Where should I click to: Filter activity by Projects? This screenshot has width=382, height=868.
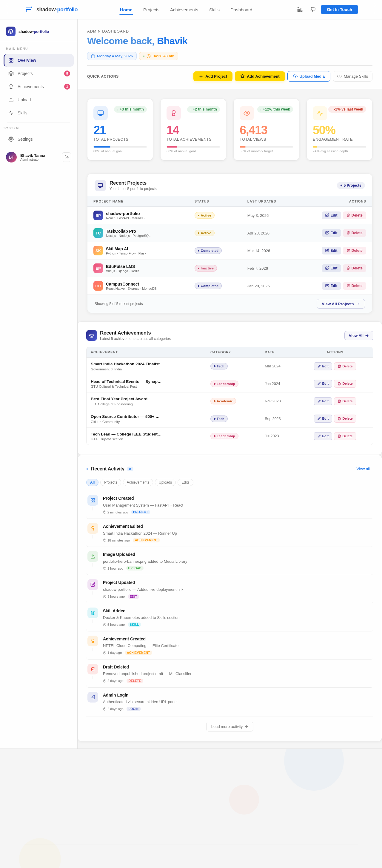(111, 482)
